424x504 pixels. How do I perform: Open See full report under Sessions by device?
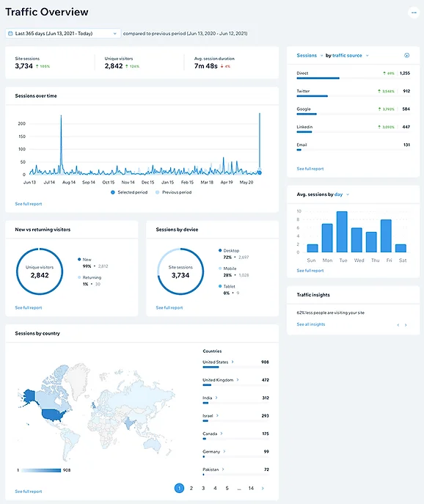169,307
